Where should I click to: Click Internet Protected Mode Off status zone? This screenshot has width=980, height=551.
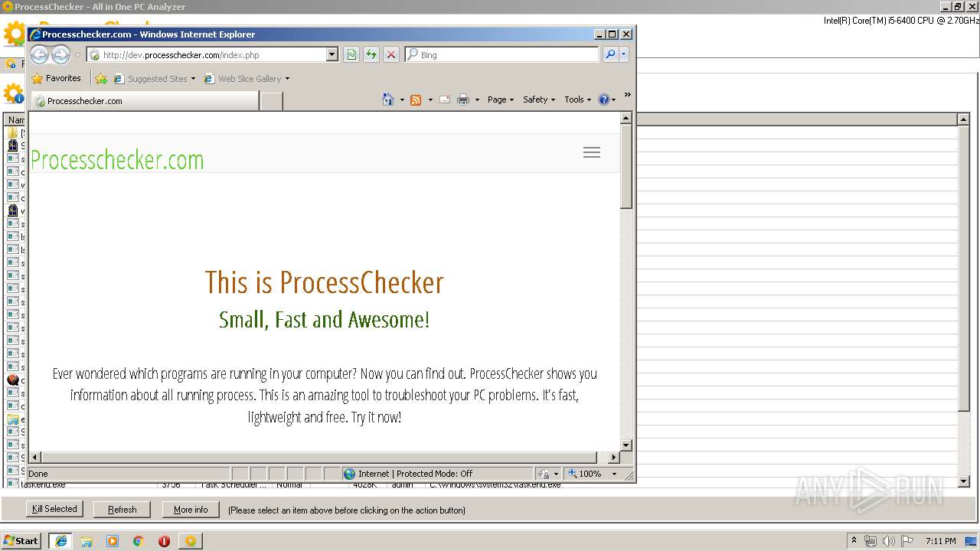click(x=437, y=474)
